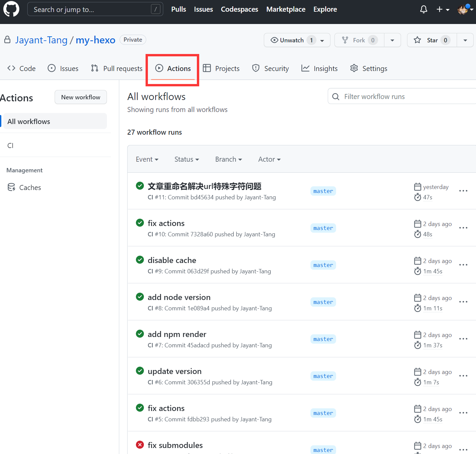This screenshot has height=454, width=476.
Task: Expand the Fork options dropdown arrow
Action: (x=392, y=40)
